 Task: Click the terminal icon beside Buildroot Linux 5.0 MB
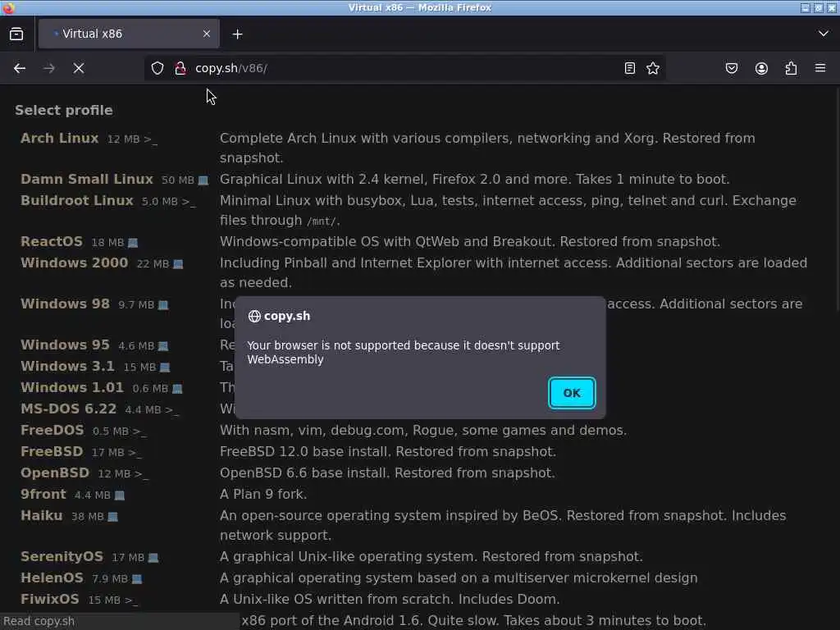[189, 202]
